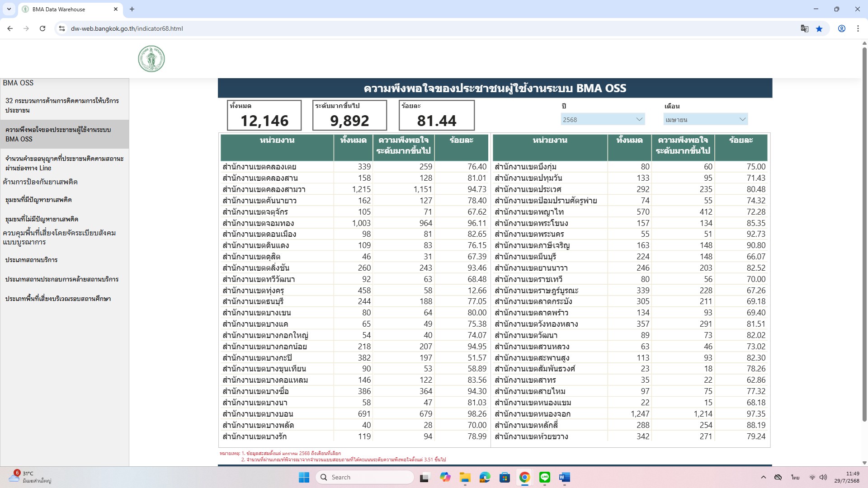This screenshot has width=868, height=488.
Task: Open 32 กระบวนการด้านการติดตามการให้บริการ sidebar item
Action: coord(64,105)
